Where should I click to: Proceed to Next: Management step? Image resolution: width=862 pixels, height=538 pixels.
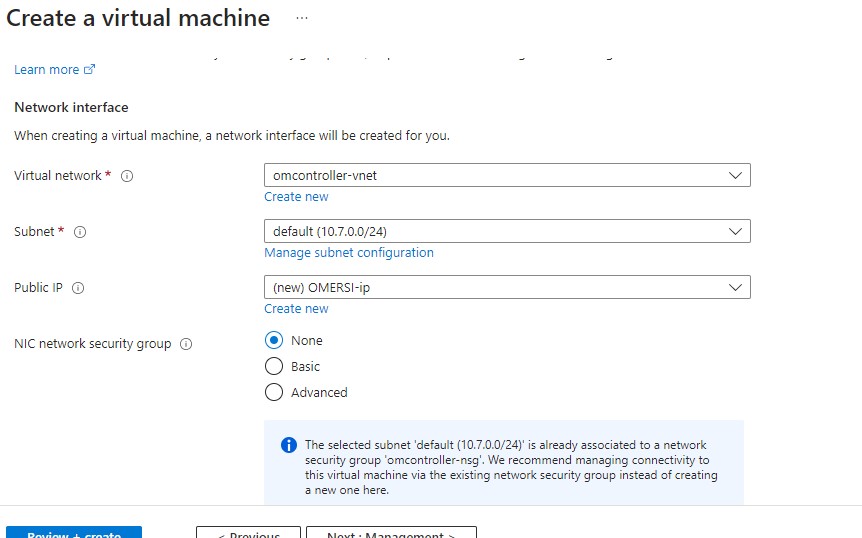[391, 533]
